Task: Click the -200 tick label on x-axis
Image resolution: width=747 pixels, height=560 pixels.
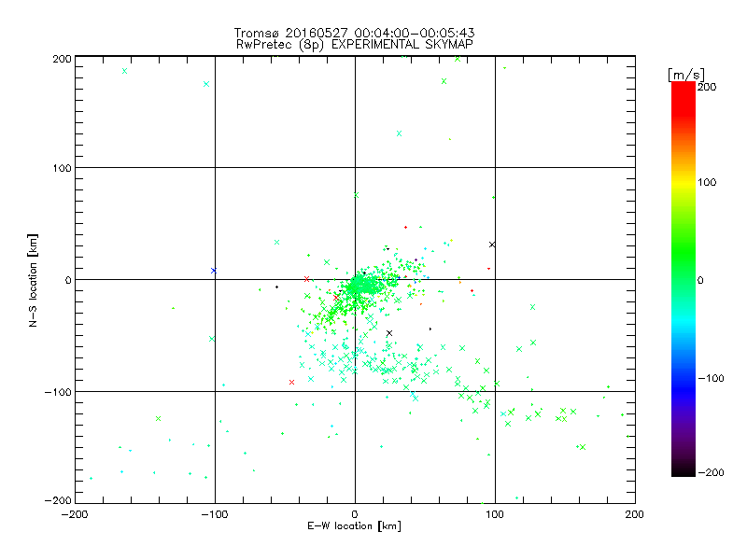Action: coord(75,514)
